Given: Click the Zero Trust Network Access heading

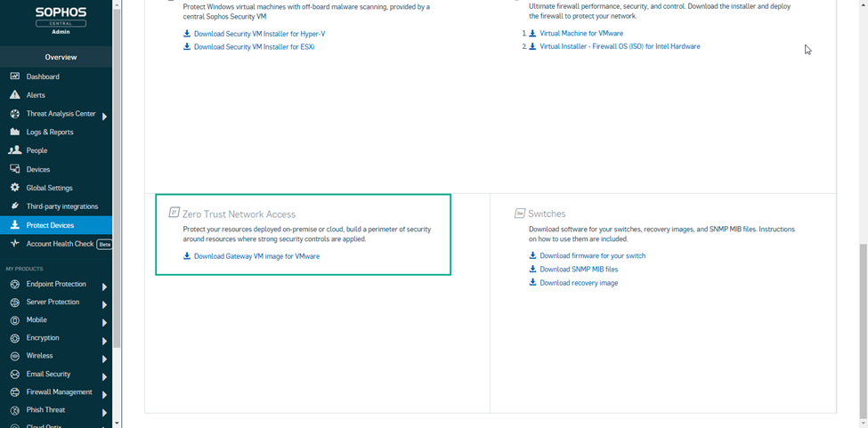Looking at the screenshot, I should tap(239, 214).
